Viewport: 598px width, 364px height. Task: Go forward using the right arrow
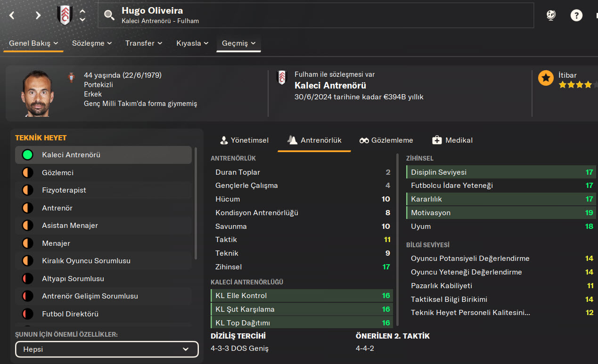click(x=38, y=15)
